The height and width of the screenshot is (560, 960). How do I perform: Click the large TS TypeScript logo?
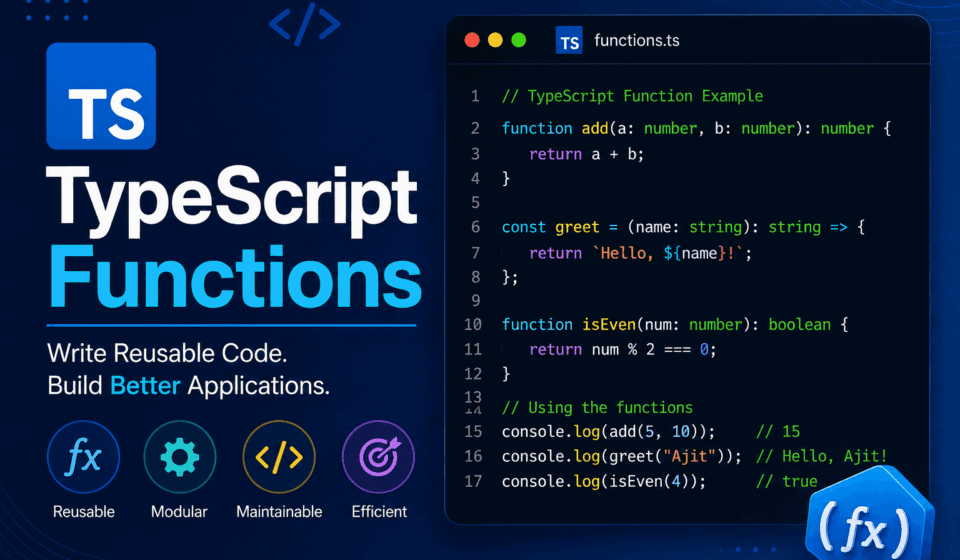101,96
